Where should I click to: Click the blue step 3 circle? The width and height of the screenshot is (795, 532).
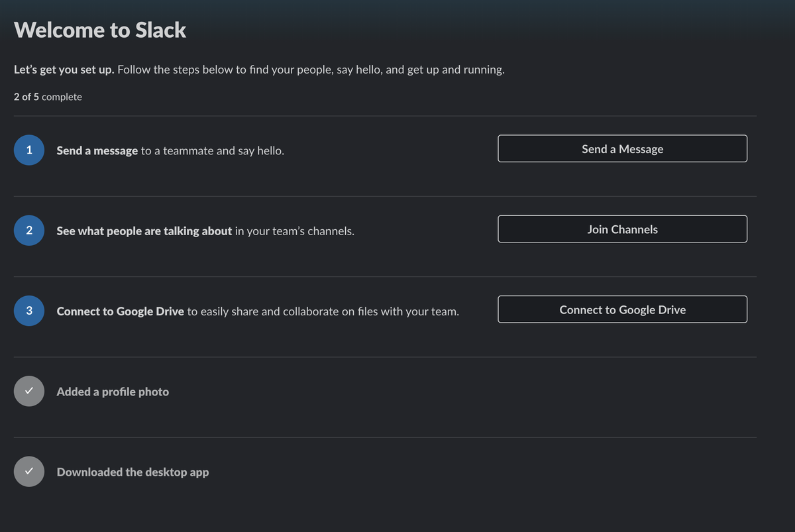coord(29,311)
